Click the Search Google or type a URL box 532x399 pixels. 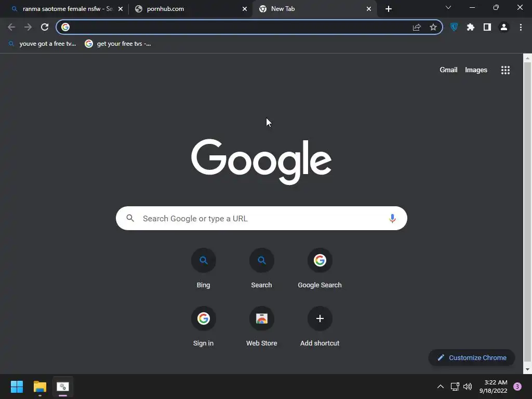tap(261, 218)
